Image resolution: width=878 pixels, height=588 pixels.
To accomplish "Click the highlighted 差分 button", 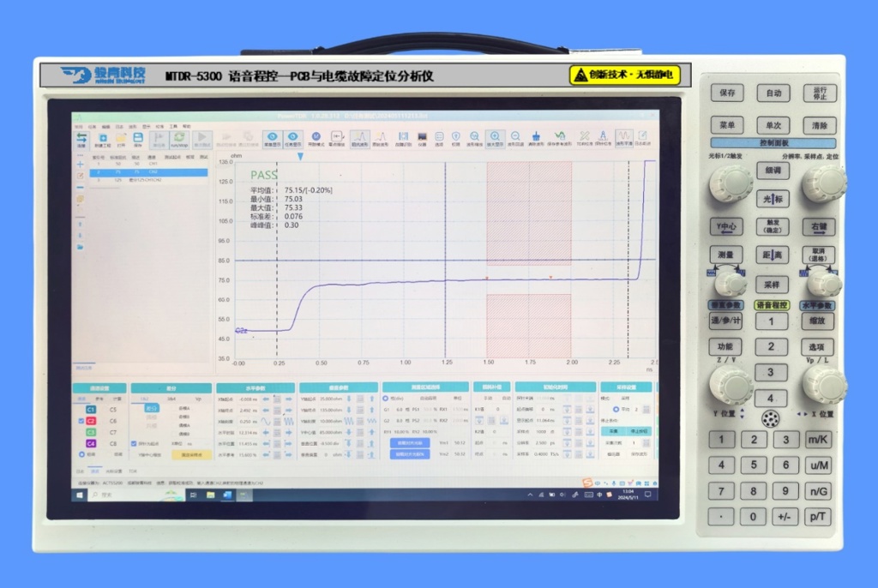I will [151, 409].
